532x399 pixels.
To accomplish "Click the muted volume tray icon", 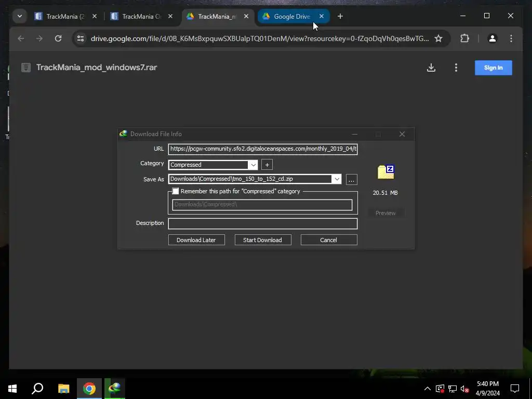I will (x=465, y=389).
